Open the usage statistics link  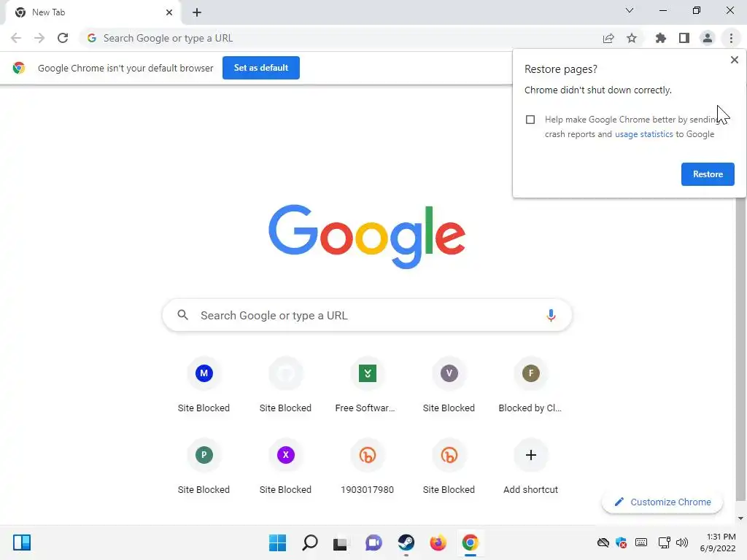point(643,134)
